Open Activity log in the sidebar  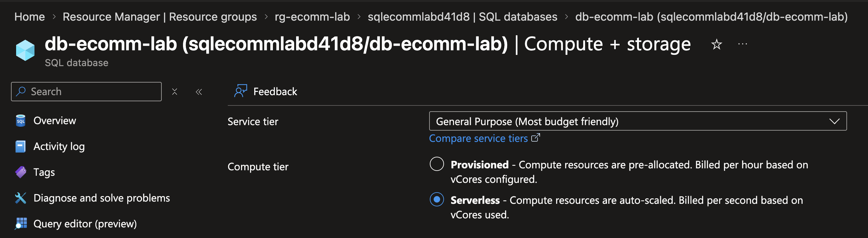tap(59, 147)
